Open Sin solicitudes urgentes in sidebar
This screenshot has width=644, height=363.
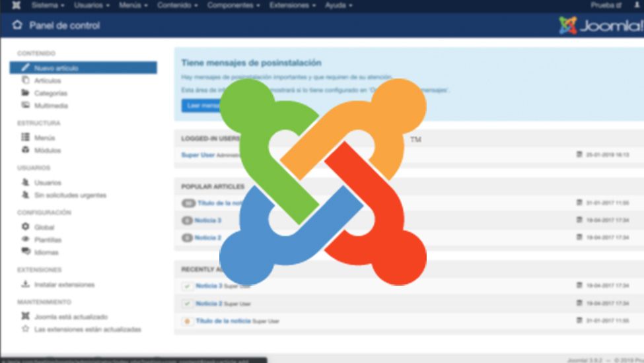point(70,195)
